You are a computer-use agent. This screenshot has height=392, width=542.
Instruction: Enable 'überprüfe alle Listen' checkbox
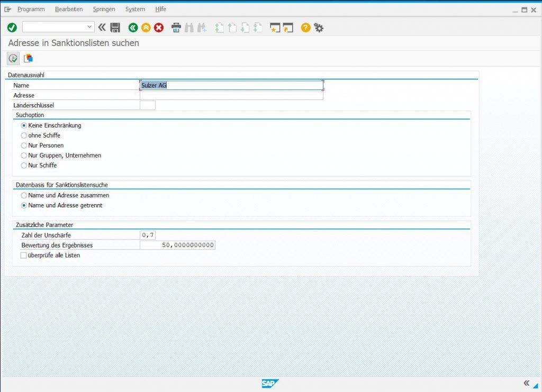click(x=23, y=256)
